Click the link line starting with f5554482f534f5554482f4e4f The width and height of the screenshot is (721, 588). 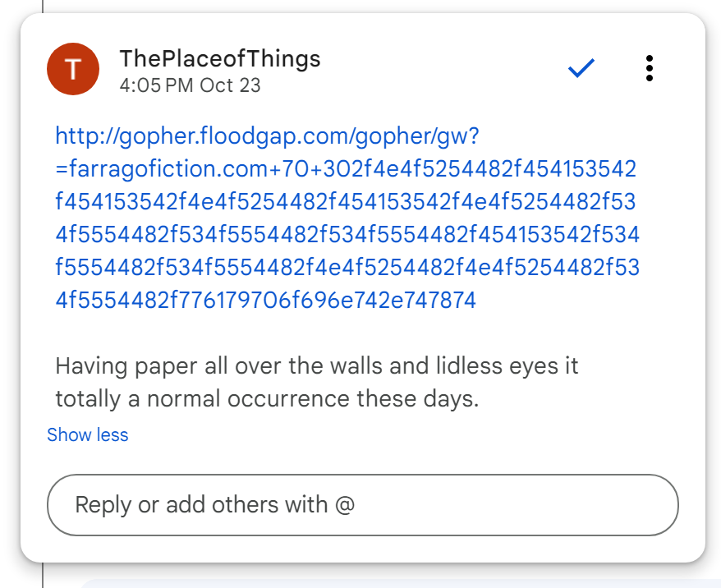347,268
